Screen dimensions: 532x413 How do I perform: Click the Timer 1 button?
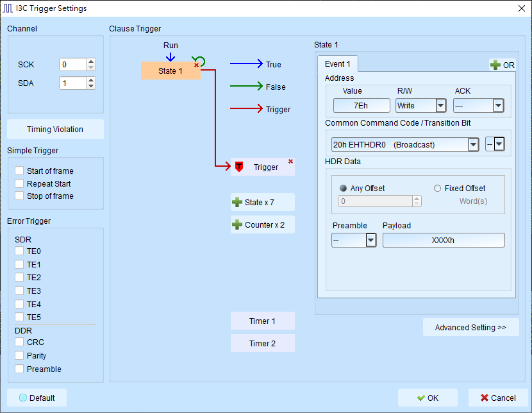point(263,321)
